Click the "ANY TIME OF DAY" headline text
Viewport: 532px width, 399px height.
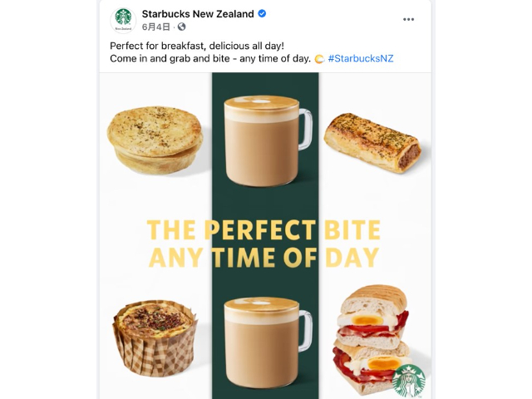[264, 258]
